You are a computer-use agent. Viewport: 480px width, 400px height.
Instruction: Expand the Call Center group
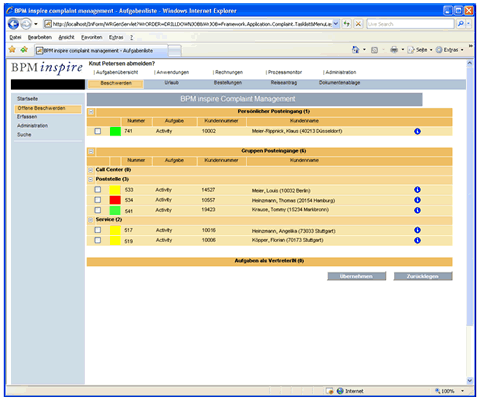[x=90, y=170]
